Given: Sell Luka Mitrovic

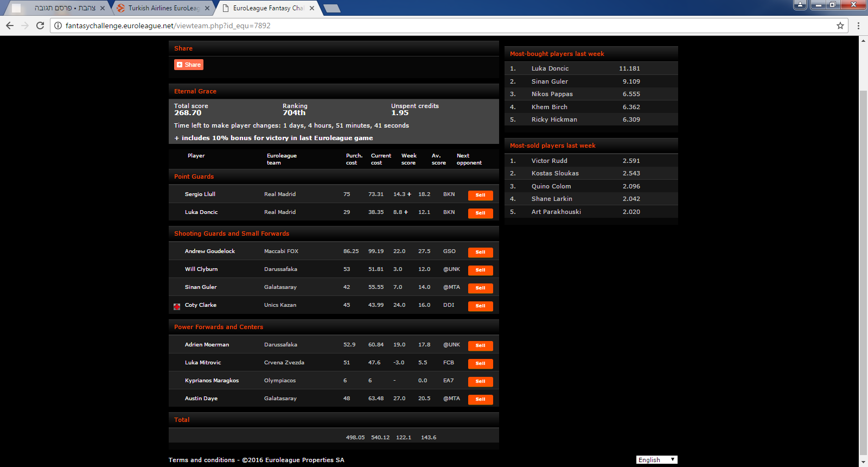Looking at the screenshot, I should pos(480,363).
